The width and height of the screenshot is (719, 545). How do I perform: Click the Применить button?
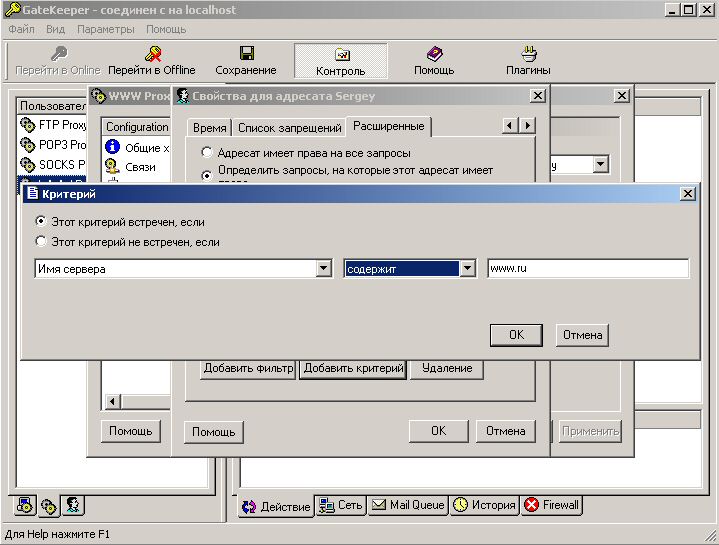click(590, 431)
